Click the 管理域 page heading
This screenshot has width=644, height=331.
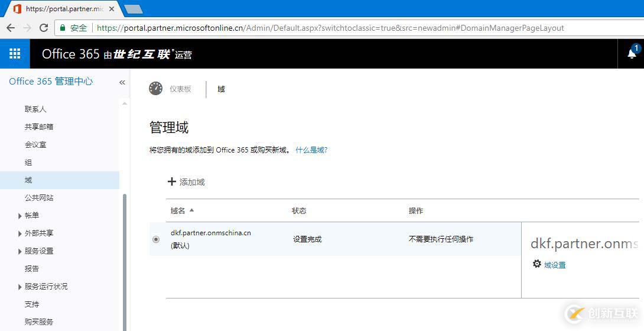click(169, 127)
